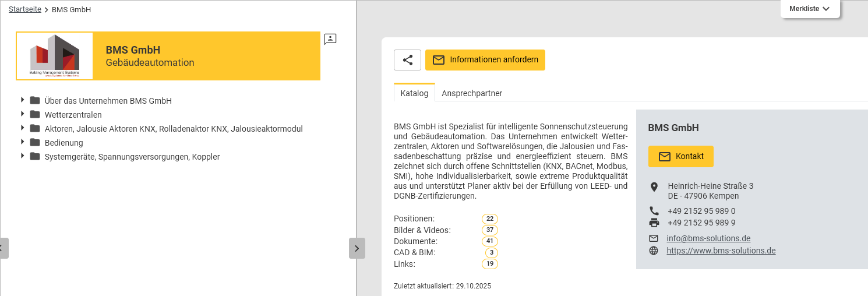This screenshot has width=868, height=296.
Task: Go to Startseite via the breadcrumb
Action: click(x=24, y=9)
